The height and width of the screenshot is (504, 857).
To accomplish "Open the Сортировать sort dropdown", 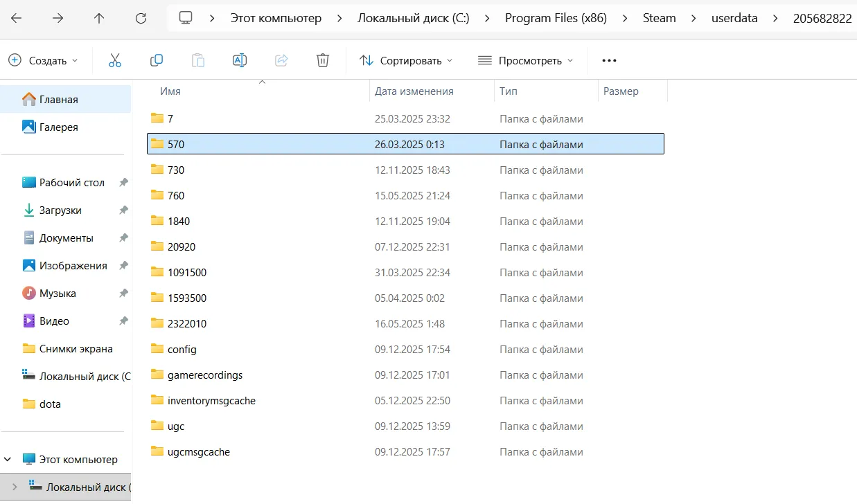I will click(x=406, y=60).
